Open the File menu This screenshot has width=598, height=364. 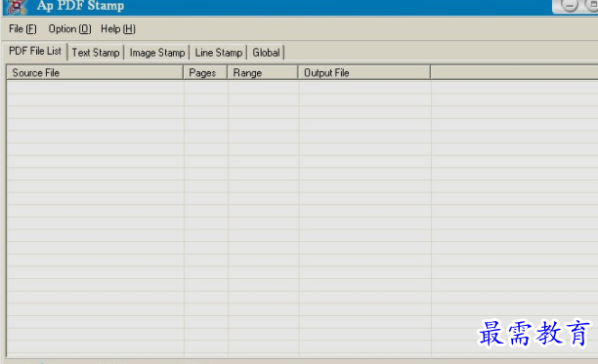(x=22, y=29)
